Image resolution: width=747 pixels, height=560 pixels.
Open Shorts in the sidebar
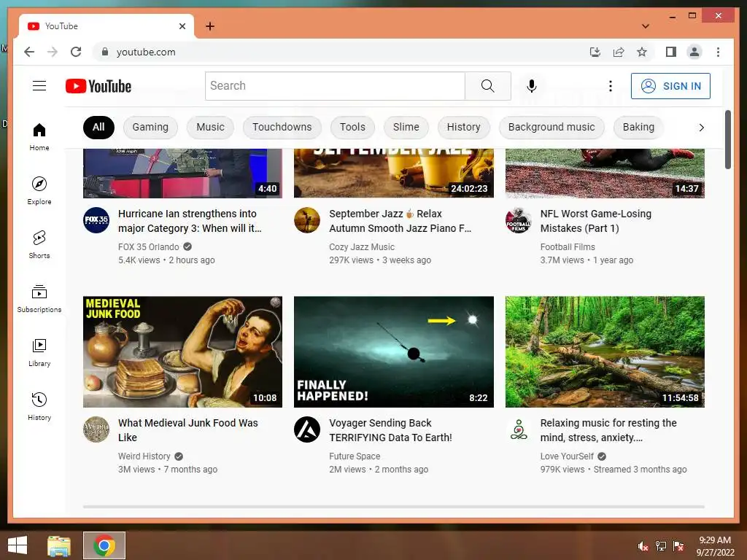tap(39, 245)
